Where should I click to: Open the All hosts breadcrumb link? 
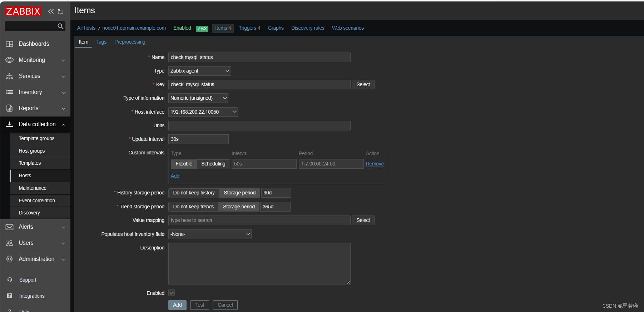click(86, 28)
